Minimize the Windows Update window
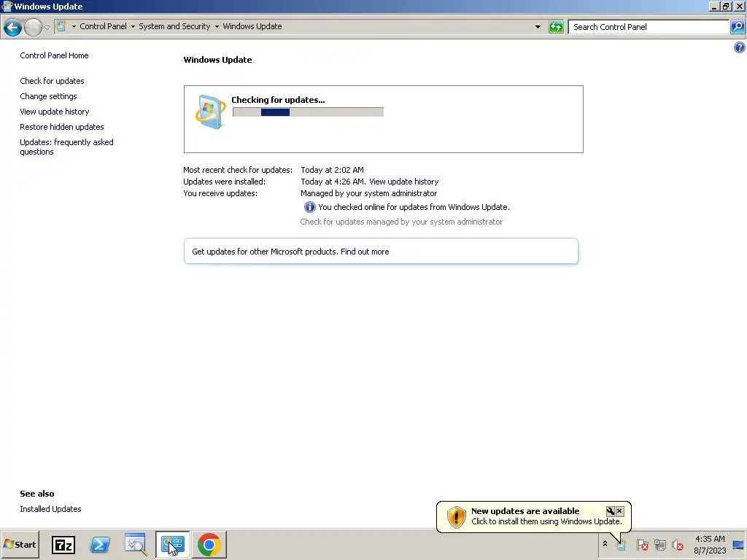Image resolution: width=747 pixels, height=560 pixels. [x=713, y=6]
